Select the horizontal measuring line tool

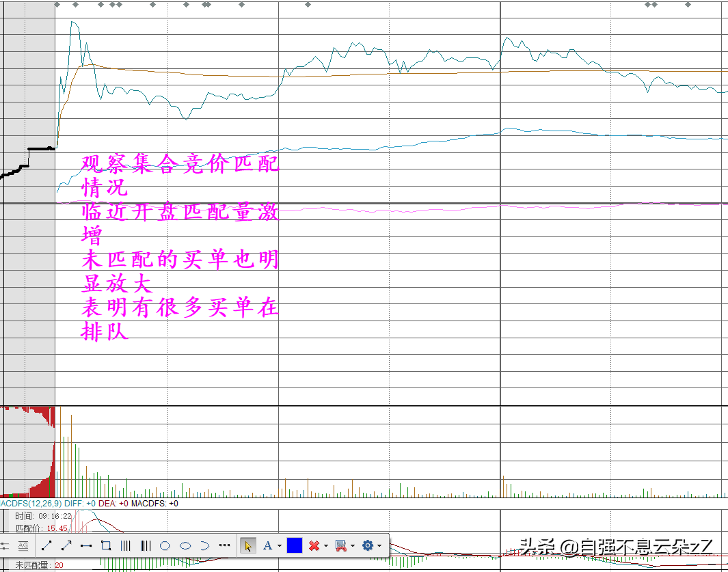86,545
